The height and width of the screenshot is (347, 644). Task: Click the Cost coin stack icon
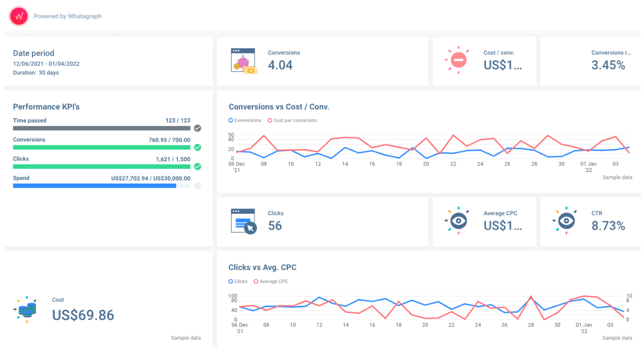[x=27, y=309]
